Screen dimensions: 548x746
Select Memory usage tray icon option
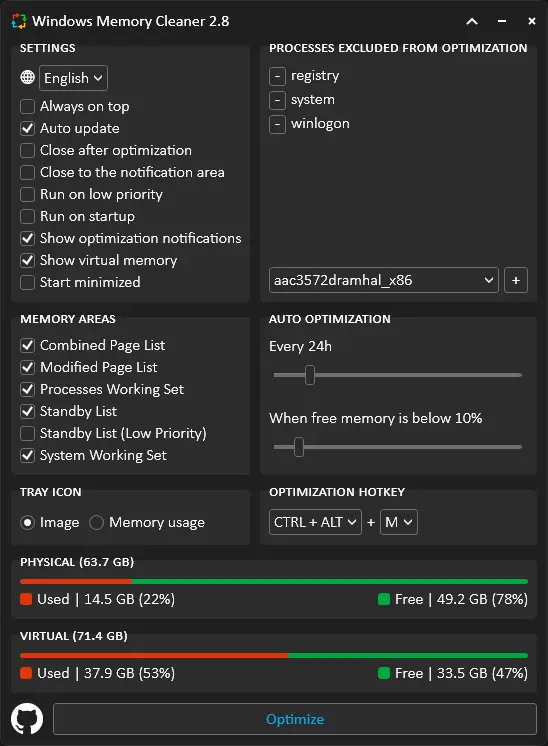click(97, 522)
